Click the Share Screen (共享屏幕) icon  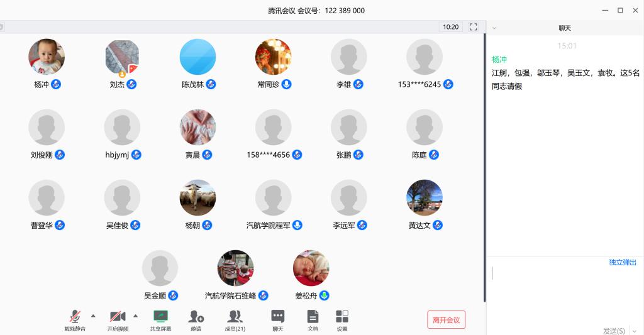pyautogui.click(x=160, y=317)
